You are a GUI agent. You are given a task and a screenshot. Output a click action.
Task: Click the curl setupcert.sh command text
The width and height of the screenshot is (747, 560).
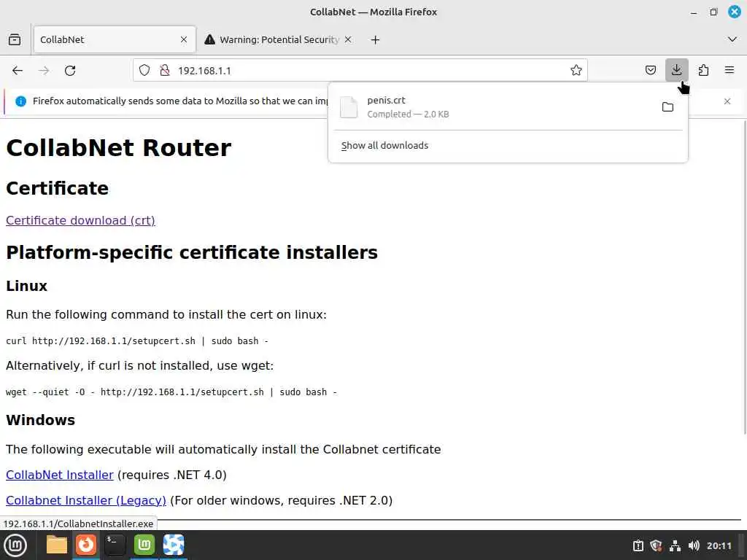click(x=137, y=341)
